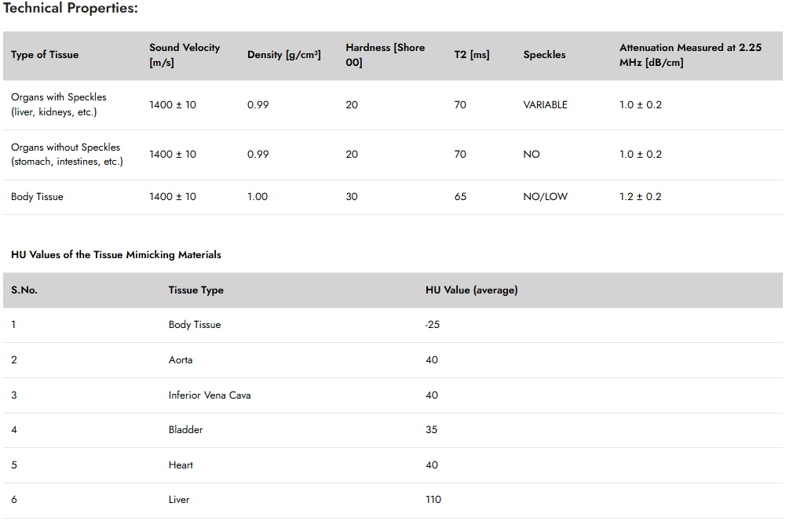793x532 pixels.
Task: Click serial number '6' in Liver row
Action: click(14, 499)
